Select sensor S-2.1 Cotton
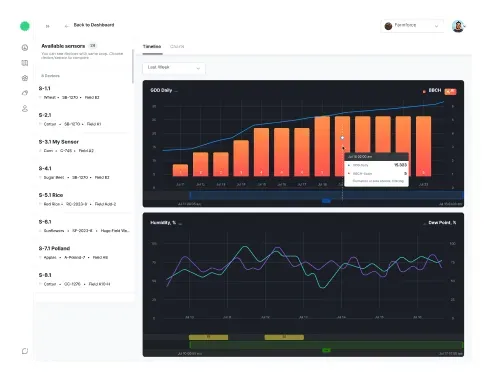Viewport: 488px width, 378px height. pos(83,119)
